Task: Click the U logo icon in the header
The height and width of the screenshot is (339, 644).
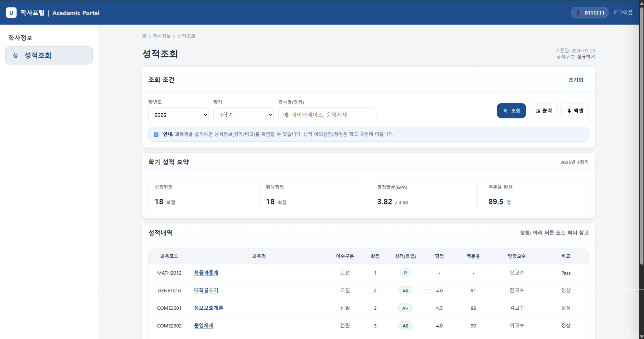Action: 11,13
